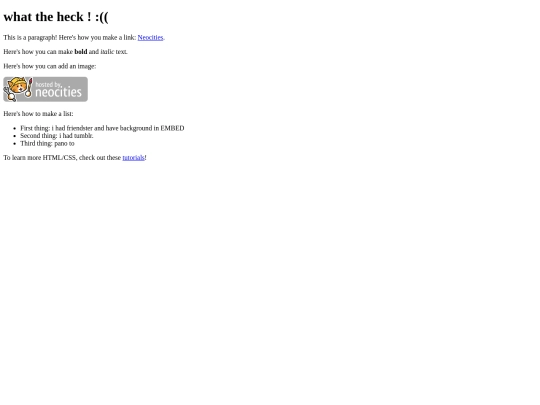Select the 'Third thing: pano to' item

[47, 144]
